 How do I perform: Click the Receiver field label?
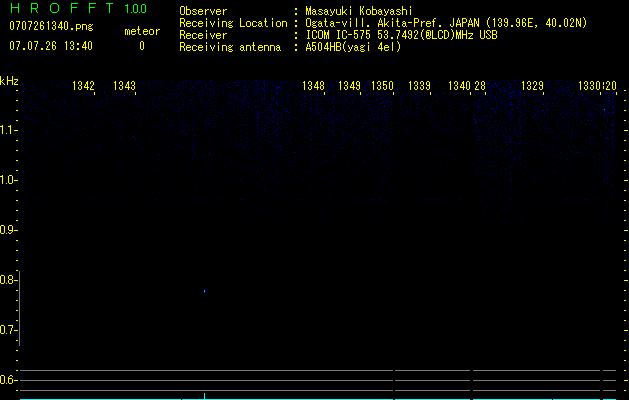click(x=203, y=35)
